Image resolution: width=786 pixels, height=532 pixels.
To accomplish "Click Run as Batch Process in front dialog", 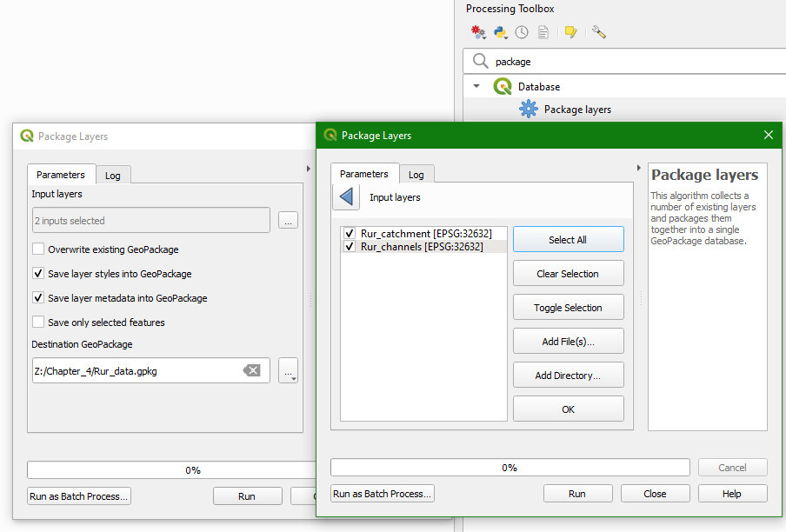I will coord(383,494).
